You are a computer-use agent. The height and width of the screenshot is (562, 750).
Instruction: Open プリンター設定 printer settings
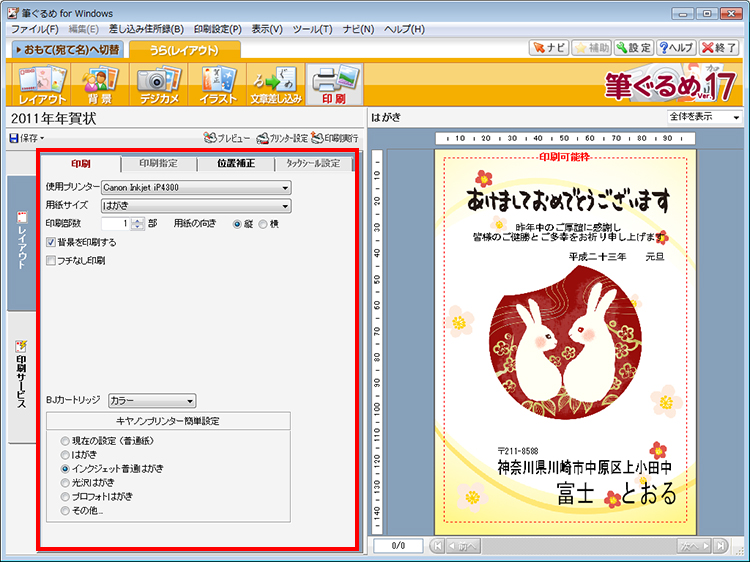282,138
